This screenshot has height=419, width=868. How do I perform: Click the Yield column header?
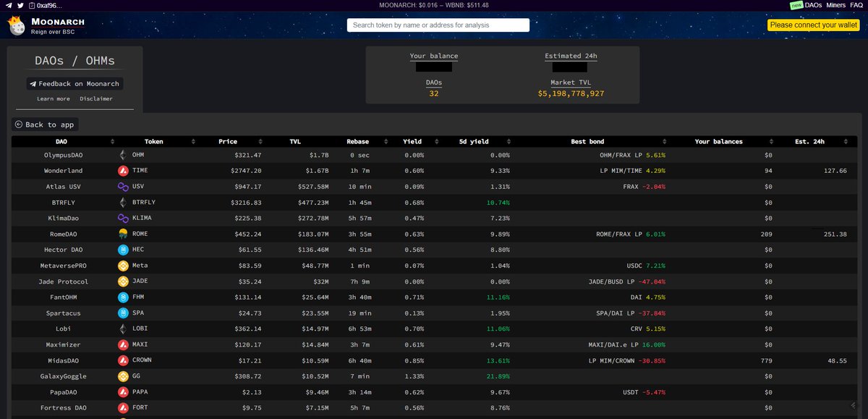point(412,142)
